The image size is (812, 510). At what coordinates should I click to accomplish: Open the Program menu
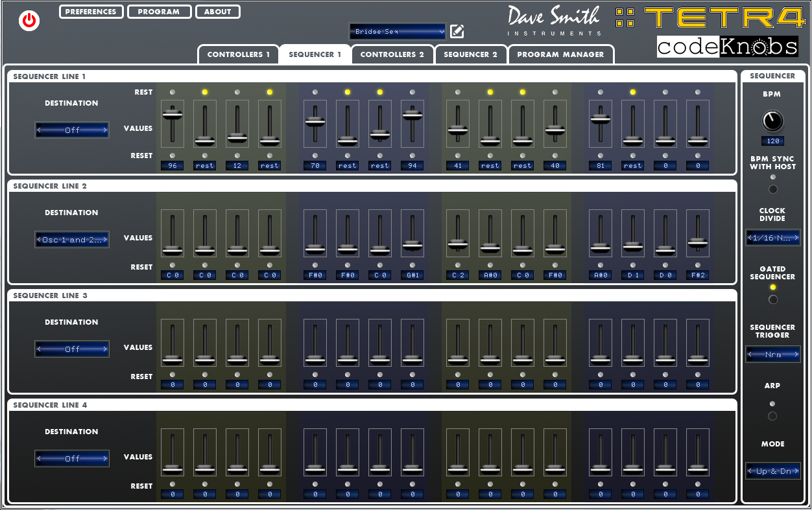point(159,12)
